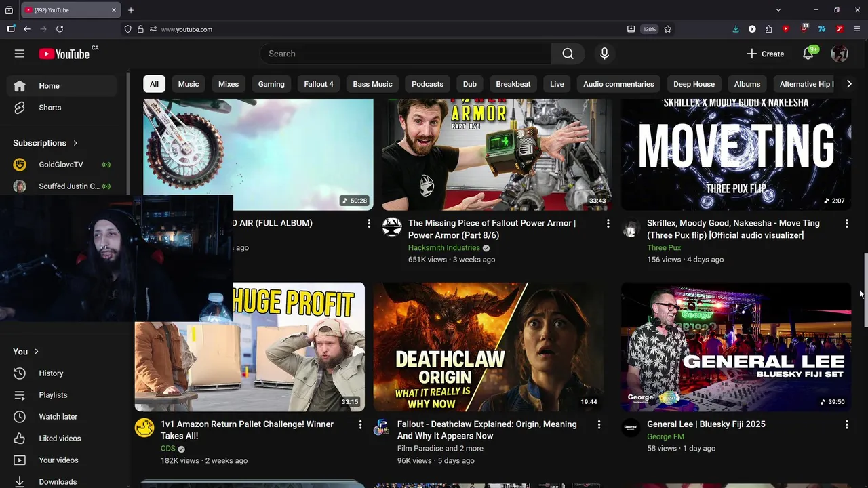Open the Scuffed Justin C... subscription
868x488 pixels.
click(62, 186)
